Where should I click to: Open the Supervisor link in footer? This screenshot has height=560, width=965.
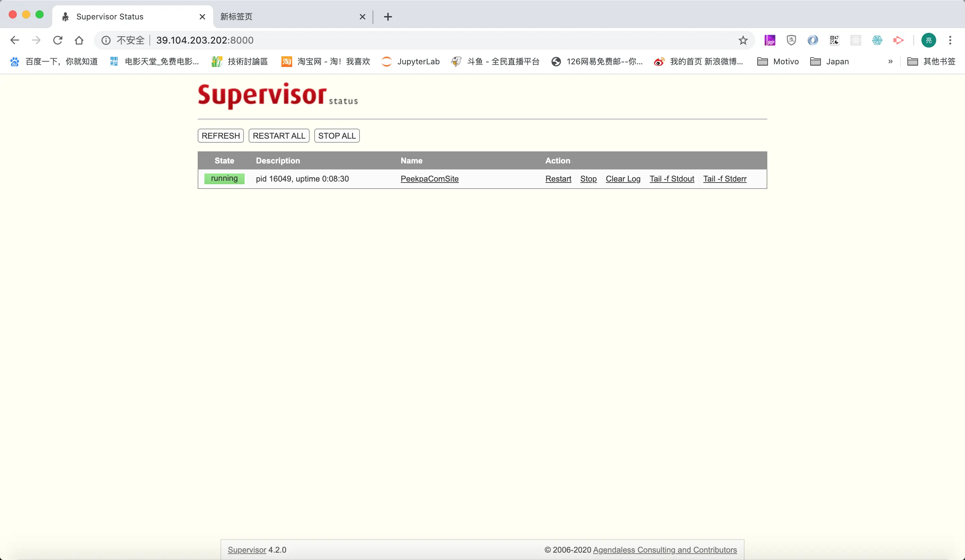pyautogui.click(x=247, y=550)
